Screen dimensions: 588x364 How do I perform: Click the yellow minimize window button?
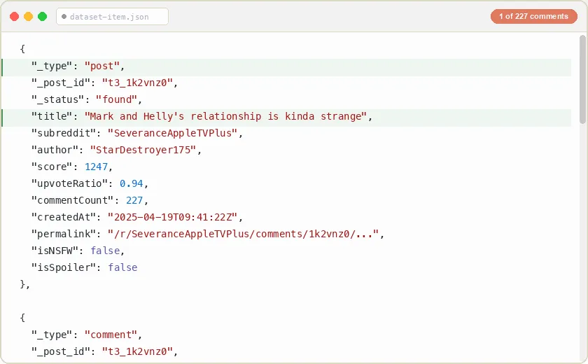(x=28, y=17)
